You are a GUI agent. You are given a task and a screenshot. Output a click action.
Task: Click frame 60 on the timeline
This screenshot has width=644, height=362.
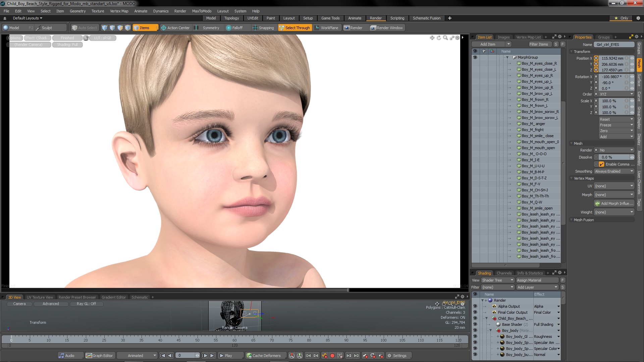tap(234, 338)
